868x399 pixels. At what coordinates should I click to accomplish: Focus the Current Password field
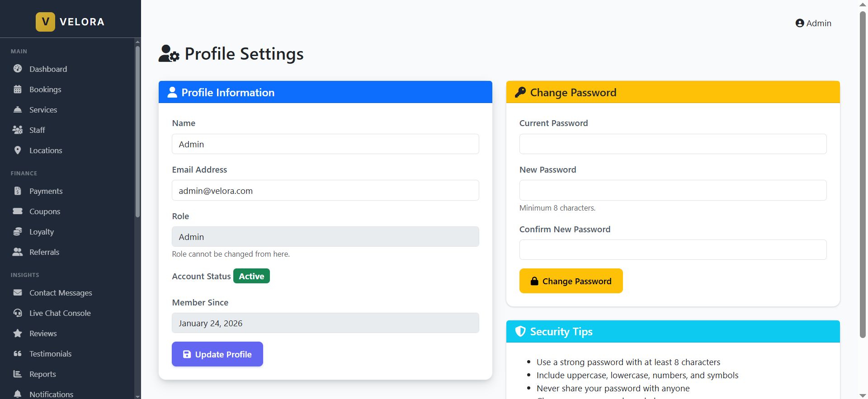pos(673,144)
